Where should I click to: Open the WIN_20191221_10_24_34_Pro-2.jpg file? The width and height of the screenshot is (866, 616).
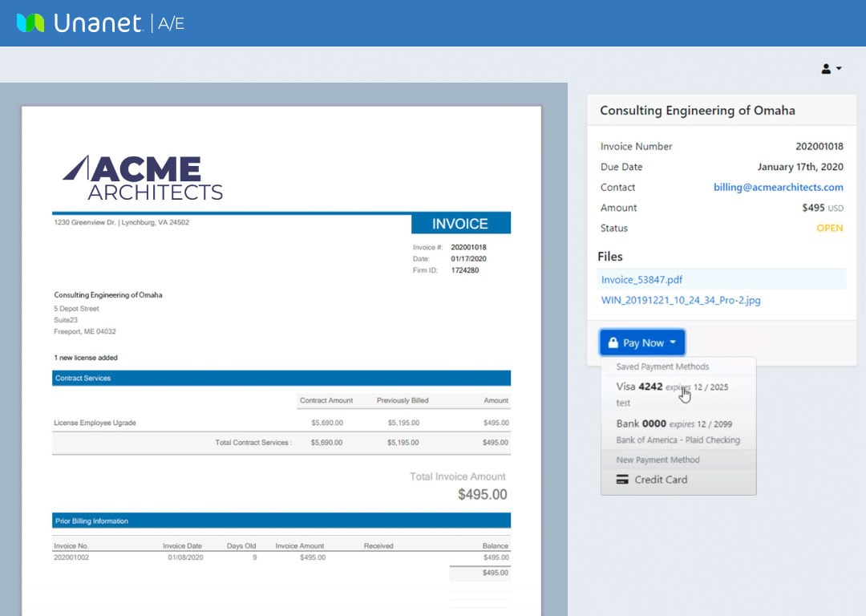click(x=681, y=300)
